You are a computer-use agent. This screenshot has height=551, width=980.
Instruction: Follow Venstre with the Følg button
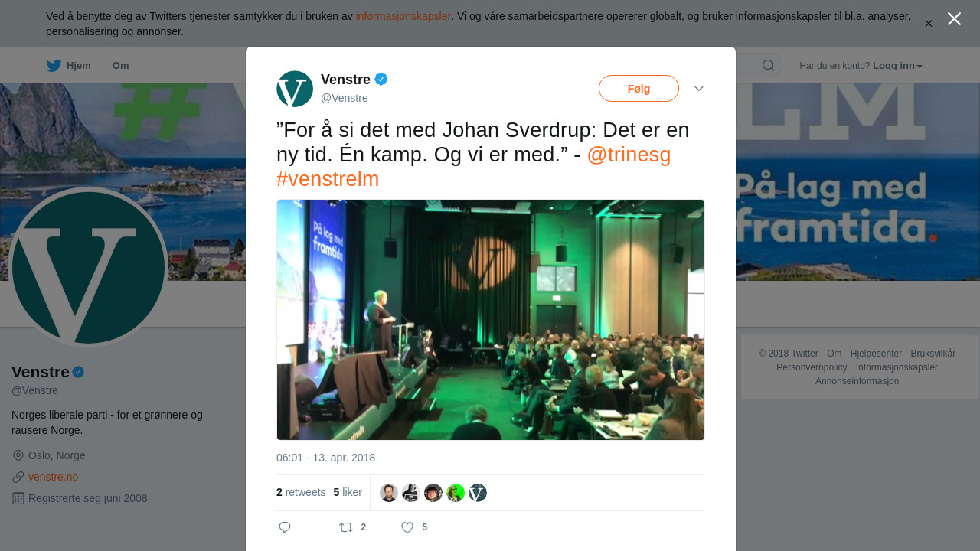(639, 89)
